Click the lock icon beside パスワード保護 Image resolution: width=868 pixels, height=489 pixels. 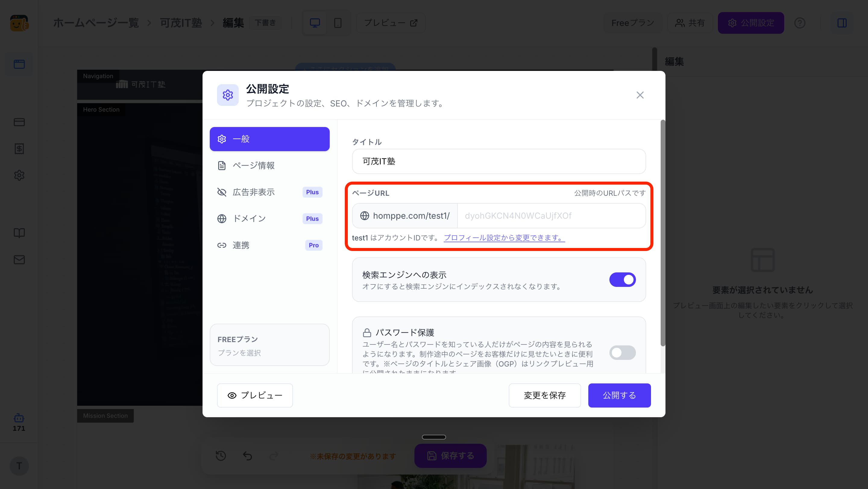click(367, 333)
